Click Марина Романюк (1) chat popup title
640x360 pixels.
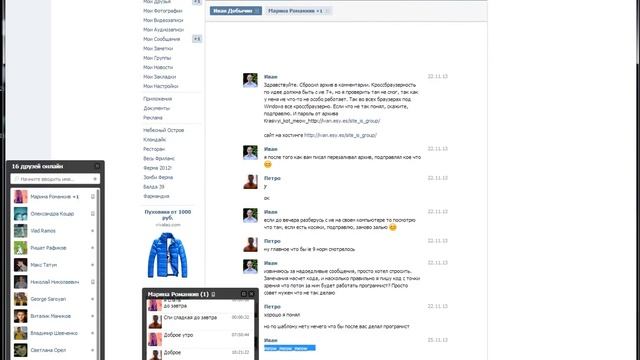point(178,294)
